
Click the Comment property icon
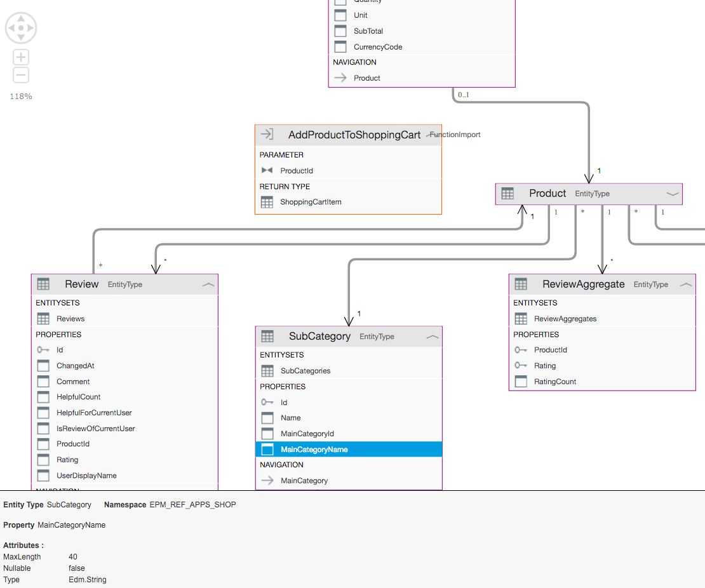(43, 382)
